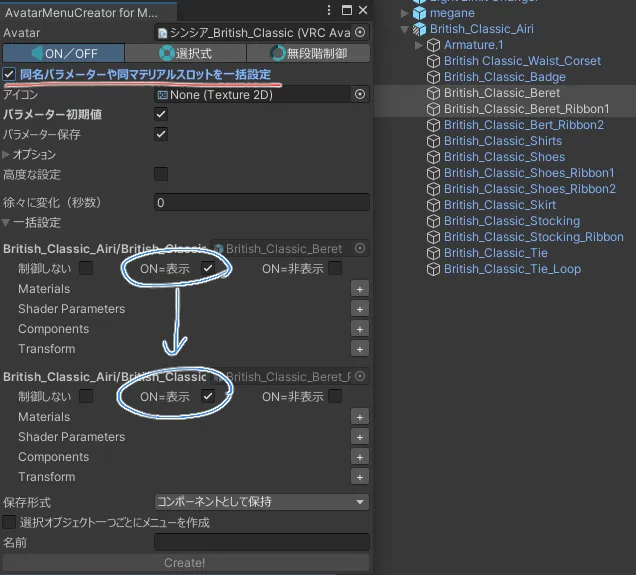Switch to the 選択式 tab
The image size is (636, 575).
(185, 53)
